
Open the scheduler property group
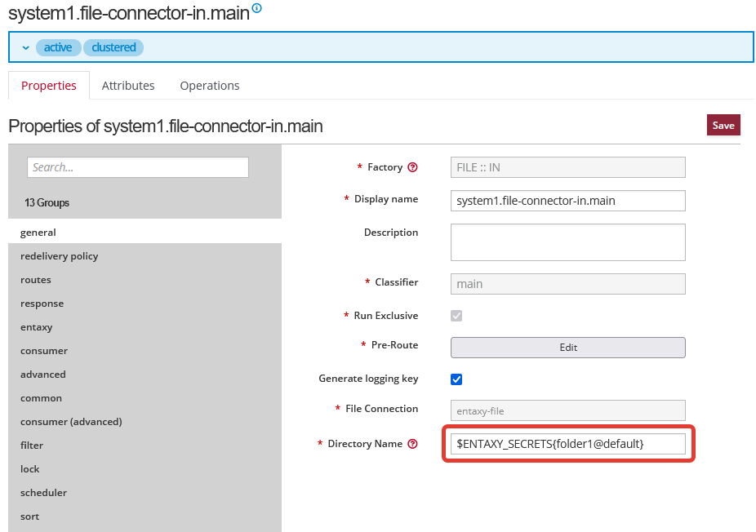pos(44,493)
